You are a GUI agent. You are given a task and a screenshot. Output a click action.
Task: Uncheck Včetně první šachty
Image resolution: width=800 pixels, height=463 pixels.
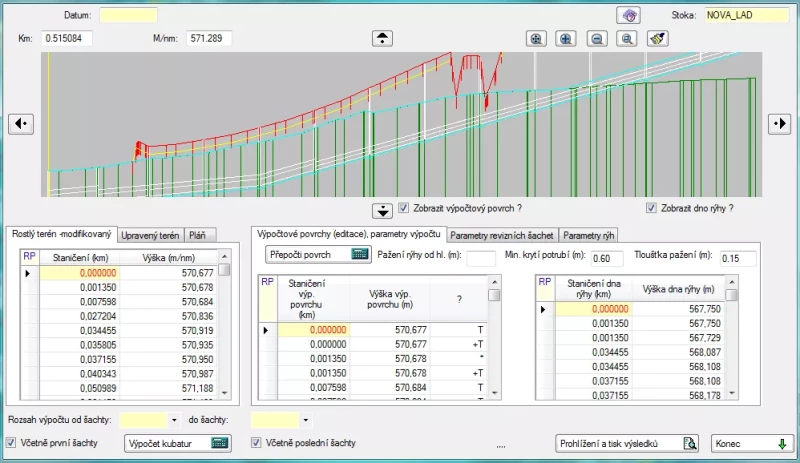tap(12, 442)
